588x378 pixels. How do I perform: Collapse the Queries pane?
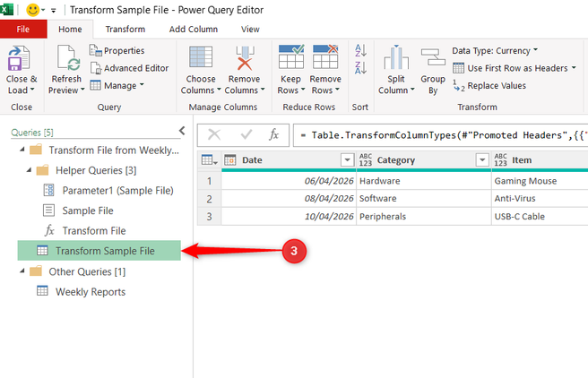tap(182, 131)
